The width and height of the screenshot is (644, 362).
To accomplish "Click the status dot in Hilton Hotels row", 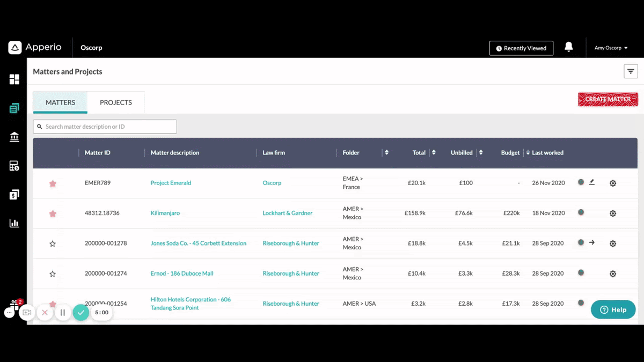I will tap(581, 302).
